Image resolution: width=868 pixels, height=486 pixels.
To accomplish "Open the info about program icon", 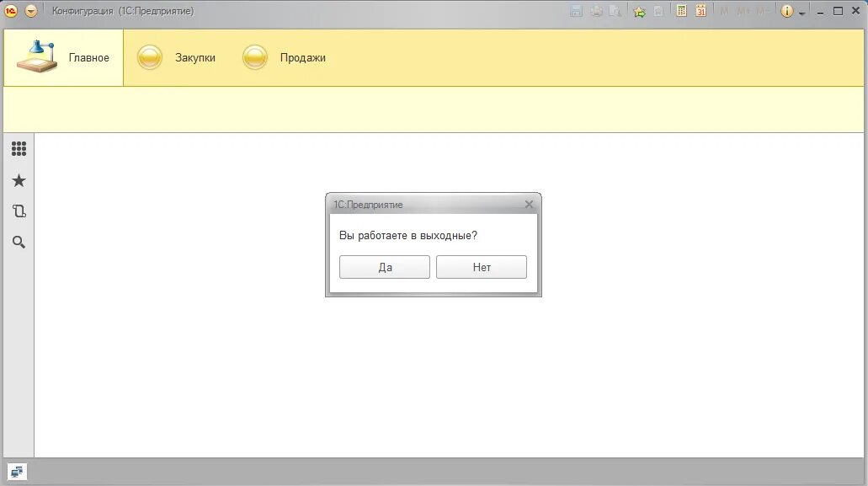I will 786,11.
